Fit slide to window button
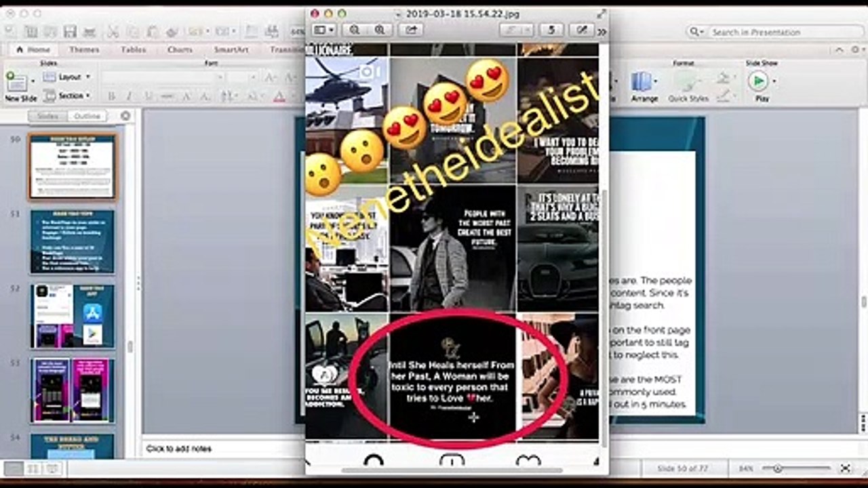The image size is (868, 488). (846, 468)
